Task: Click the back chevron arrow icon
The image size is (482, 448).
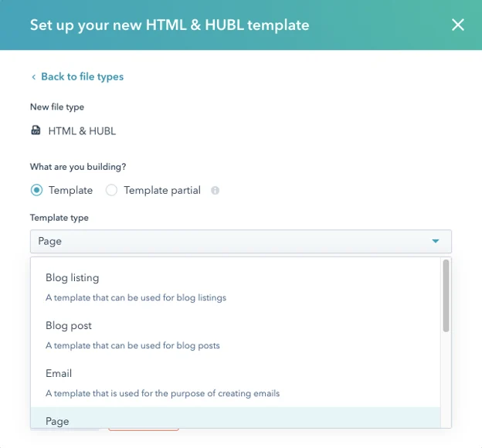Action: (x=33, y=77)
